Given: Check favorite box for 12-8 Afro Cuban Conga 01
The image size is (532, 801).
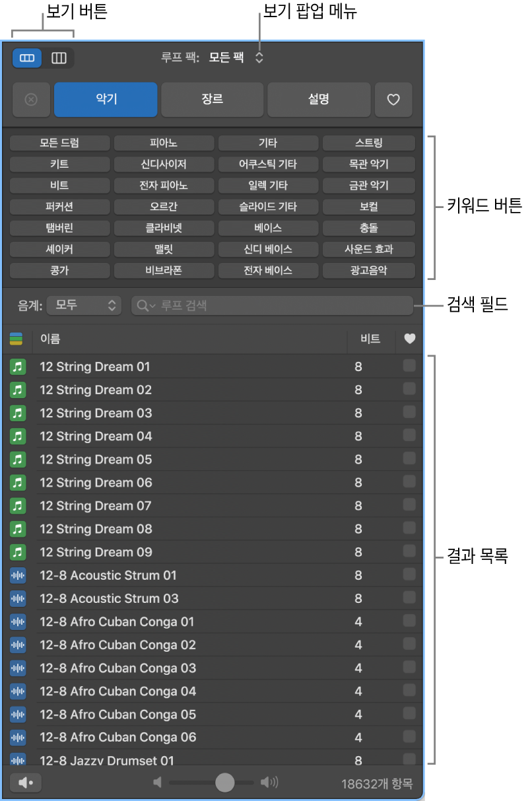Looking at the screenshot, I should click(409, 621).
